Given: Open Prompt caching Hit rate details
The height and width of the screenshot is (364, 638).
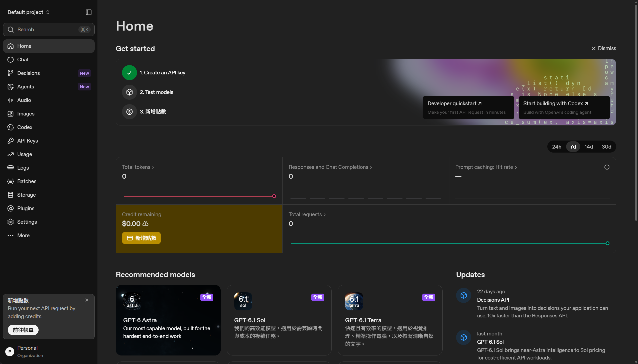Looking at the screenshot, I should pos(486,167).
